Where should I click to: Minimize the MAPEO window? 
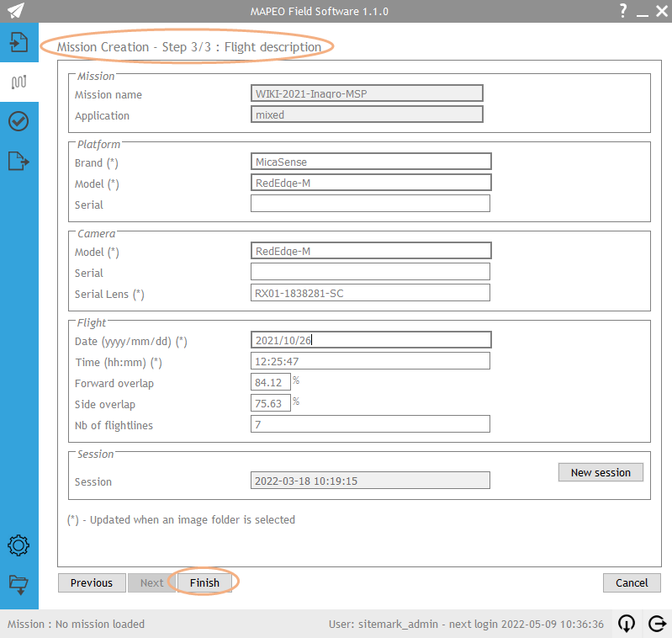[643, 14]
